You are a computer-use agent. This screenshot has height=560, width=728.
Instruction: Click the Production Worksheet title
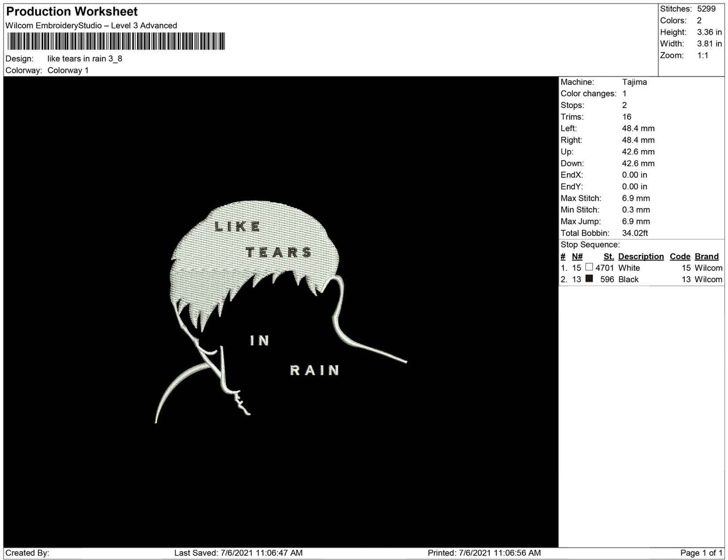[72, 12]
